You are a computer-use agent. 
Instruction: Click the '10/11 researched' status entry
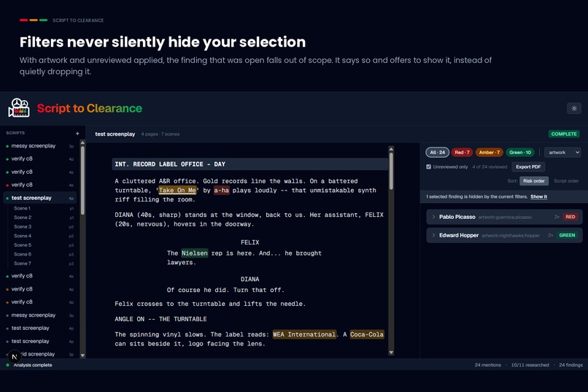pyautogui.click(x=530, y=365)
